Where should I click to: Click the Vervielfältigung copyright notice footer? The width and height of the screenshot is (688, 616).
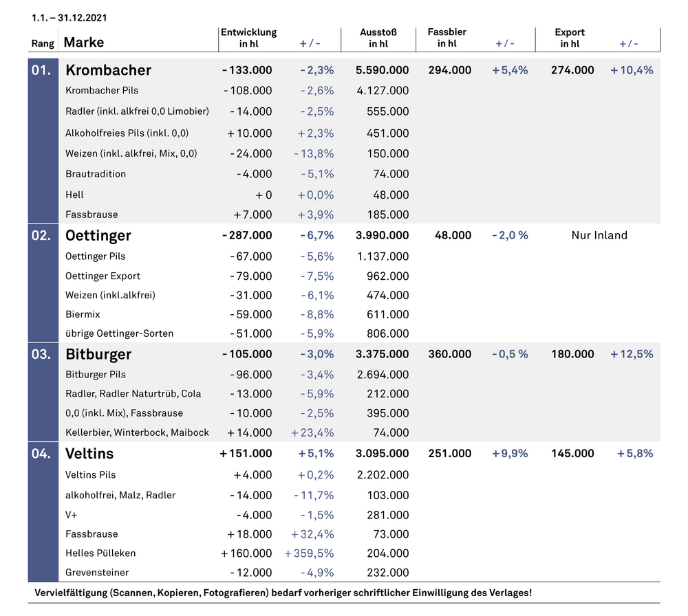283,593
